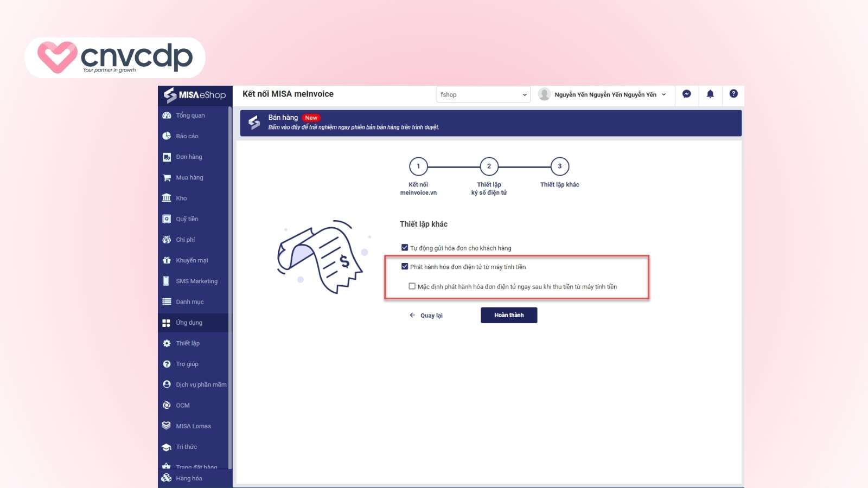This screenshot has height=488, width=868.
Task: Click the Messenger chat icon in header
Action: [686, 94]
